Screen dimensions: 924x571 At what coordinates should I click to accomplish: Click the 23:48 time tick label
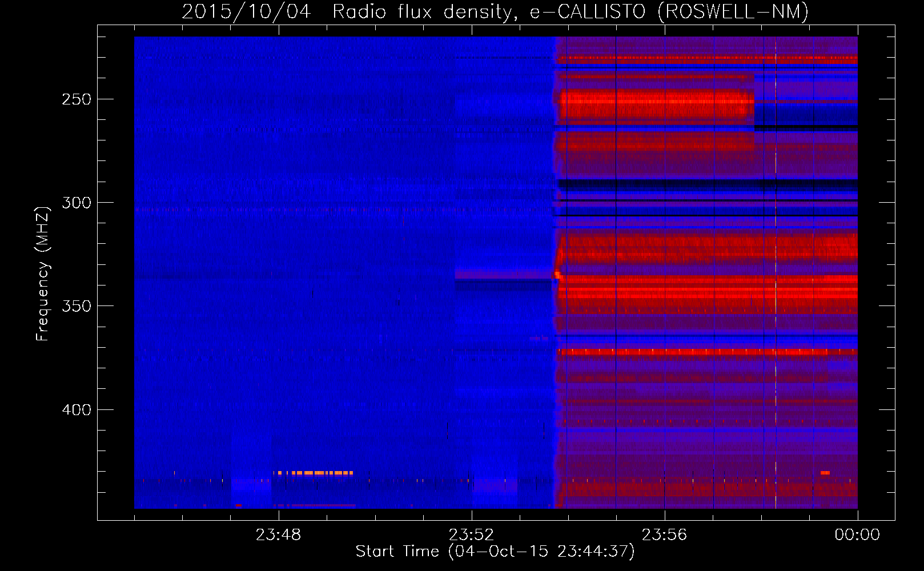click(278, 535)
